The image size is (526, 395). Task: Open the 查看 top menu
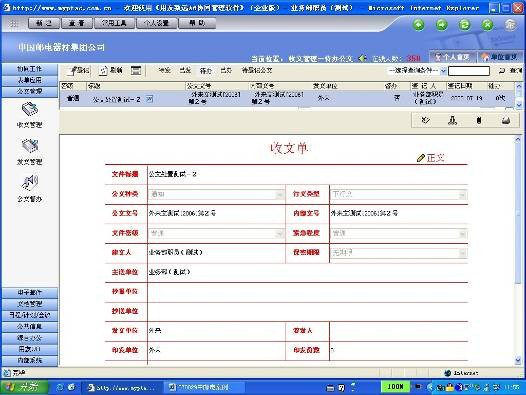(x=77, y=23)
